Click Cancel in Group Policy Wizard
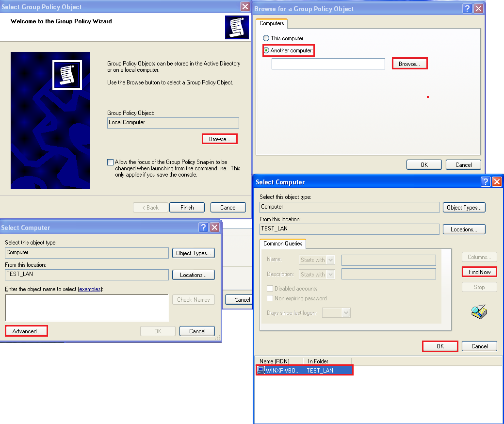504x424 pixels. 228,207
